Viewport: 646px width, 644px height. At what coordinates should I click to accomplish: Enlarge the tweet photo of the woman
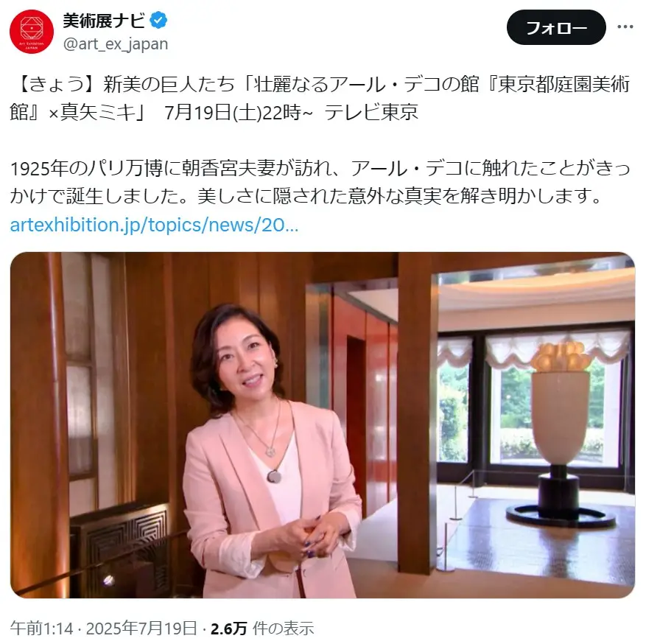pyautogui.click(x=322, y=425)
